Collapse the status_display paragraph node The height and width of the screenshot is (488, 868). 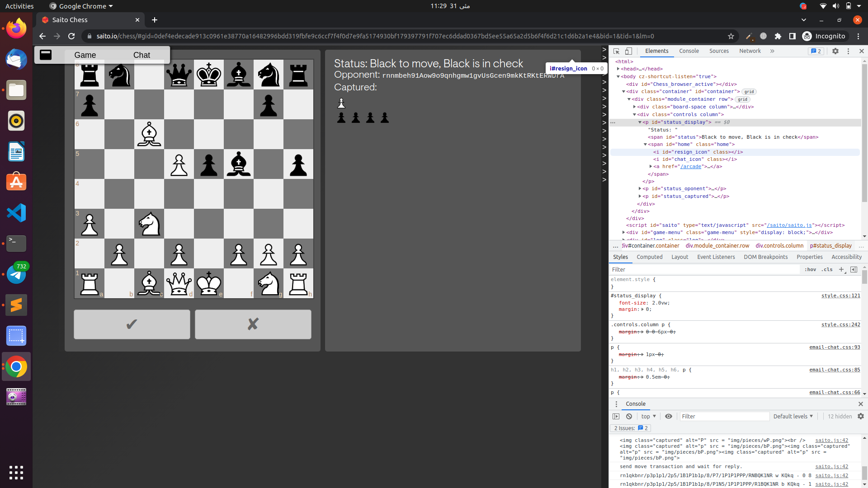(640, 122)
